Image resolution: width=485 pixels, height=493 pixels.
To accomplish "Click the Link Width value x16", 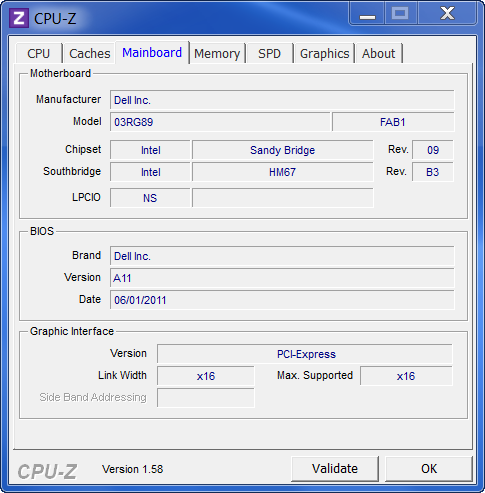I will tap(206, 376).
